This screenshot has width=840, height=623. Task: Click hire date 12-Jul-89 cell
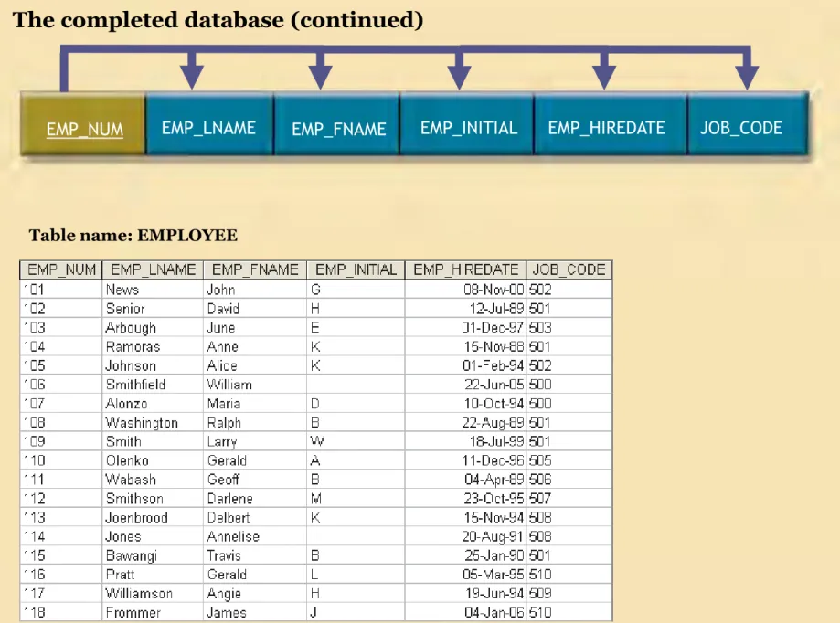(465, 309)
